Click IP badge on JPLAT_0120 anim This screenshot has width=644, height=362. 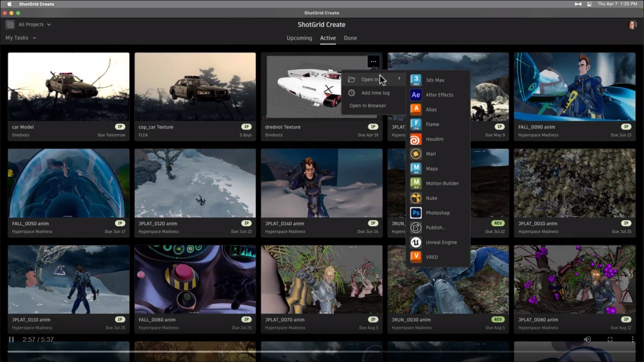247,223
